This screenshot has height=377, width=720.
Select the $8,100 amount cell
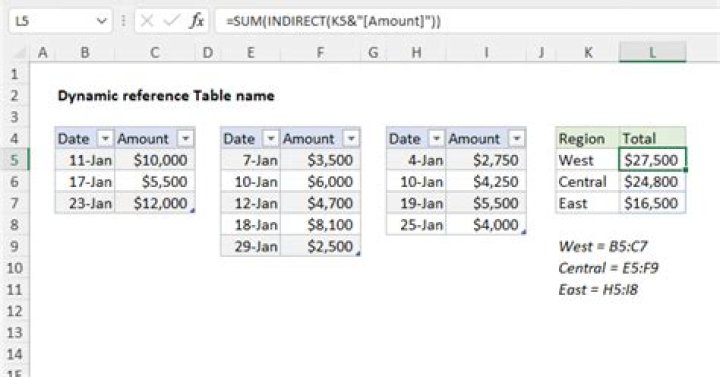[321, 225]
